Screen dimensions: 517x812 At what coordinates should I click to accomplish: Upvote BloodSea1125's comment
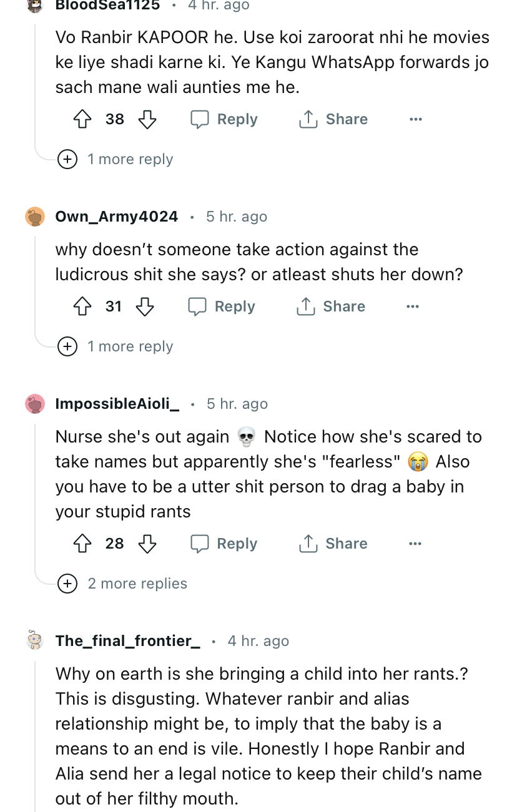point(82,119)
